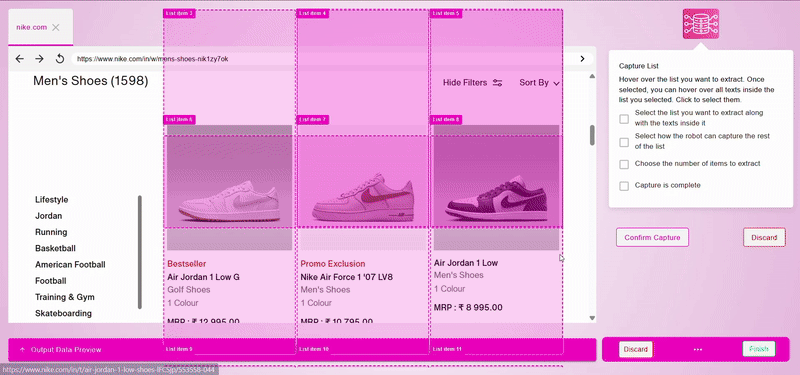Click Discard button in bottom bar

click(x=635, y=349)
